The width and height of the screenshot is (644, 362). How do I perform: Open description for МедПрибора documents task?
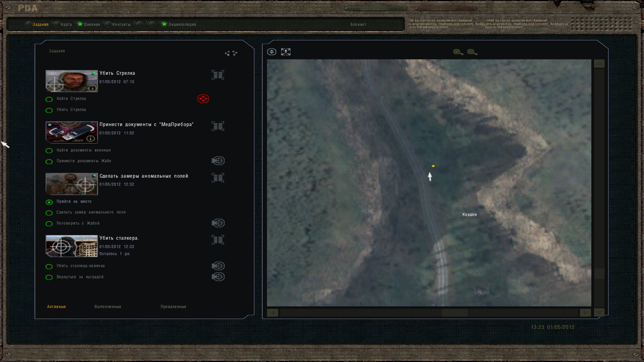click(218, 126)
